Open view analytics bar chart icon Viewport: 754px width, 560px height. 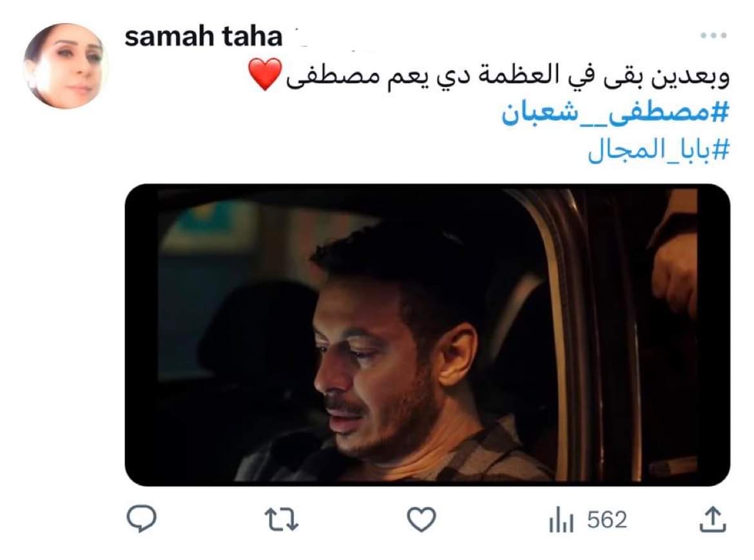561,519
